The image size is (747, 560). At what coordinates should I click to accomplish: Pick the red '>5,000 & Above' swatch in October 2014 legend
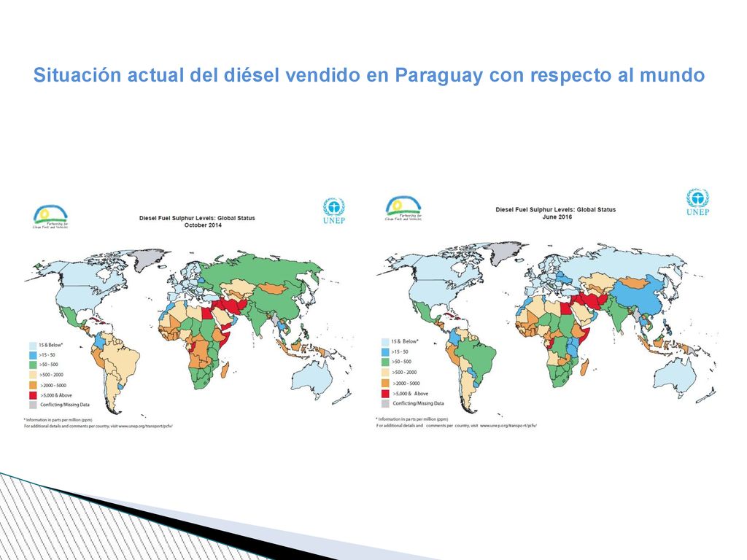click(x=33, y=395)
